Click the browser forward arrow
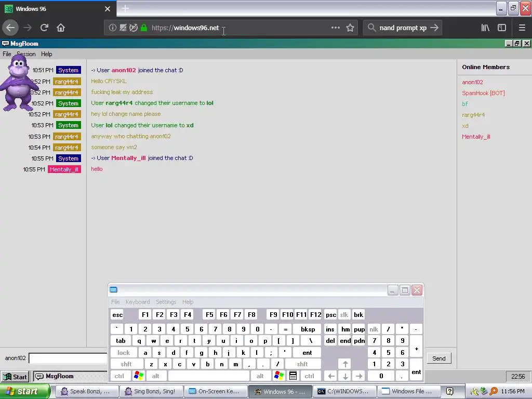The image size is (532, 399). tap(28, 28)
